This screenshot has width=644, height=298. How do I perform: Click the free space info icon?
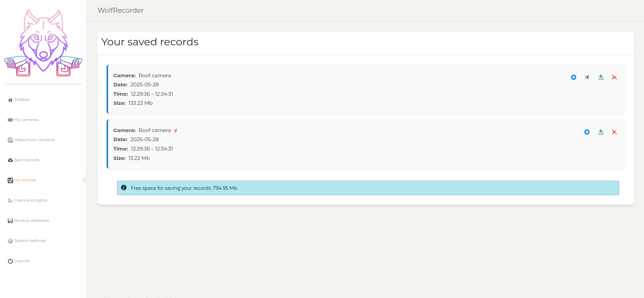(x=124, y=188)
